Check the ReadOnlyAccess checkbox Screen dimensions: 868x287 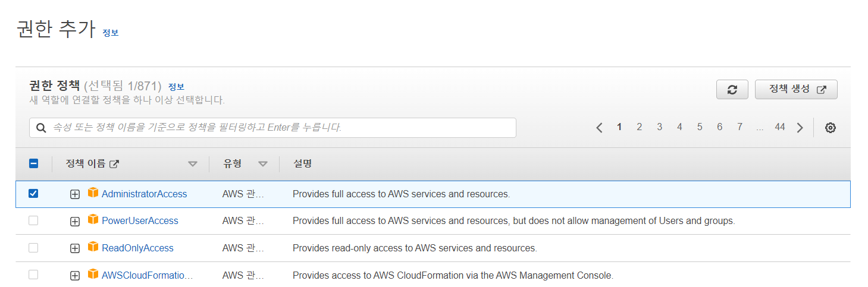[33, 248]
